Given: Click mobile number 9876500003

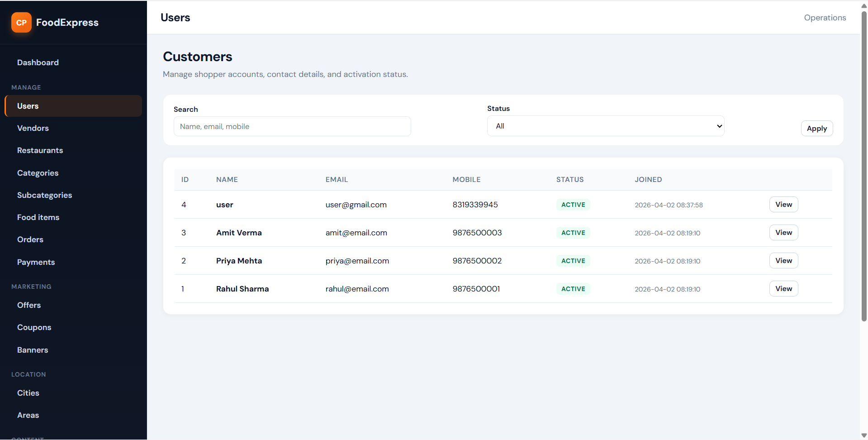Looking at the screenshot, I should pos(477,233).
